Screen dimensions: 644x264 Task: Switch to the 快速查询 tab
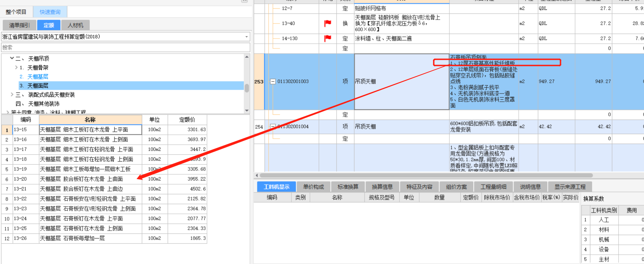(x=50, y=12)
